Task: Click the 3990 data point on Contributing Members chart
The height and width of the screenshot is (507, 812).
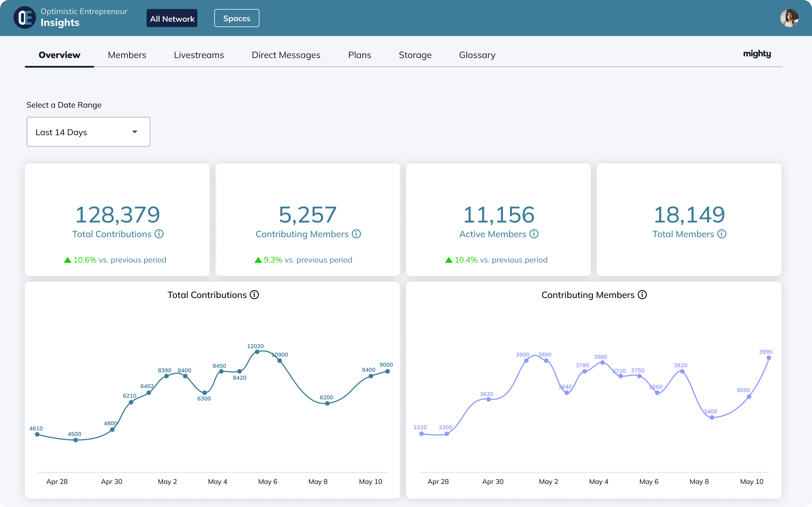Action: (x=769, y=358)
